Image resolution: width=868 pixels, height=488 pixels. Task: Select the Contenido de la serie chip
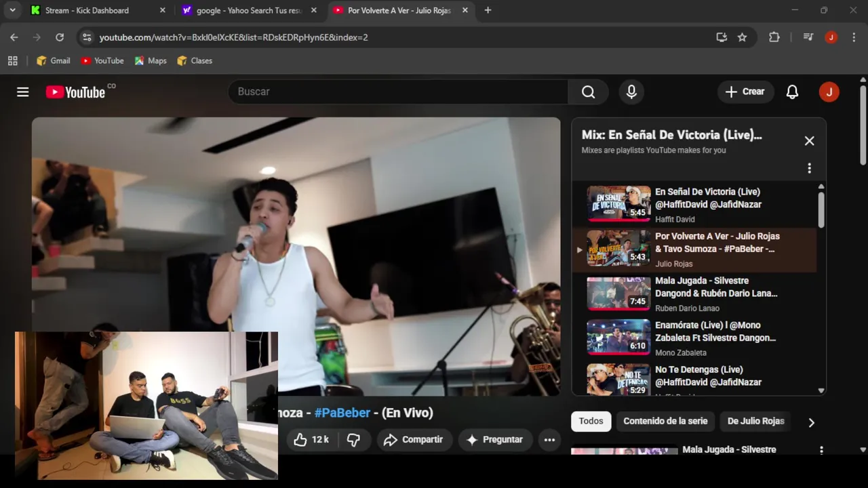(665, 421)
